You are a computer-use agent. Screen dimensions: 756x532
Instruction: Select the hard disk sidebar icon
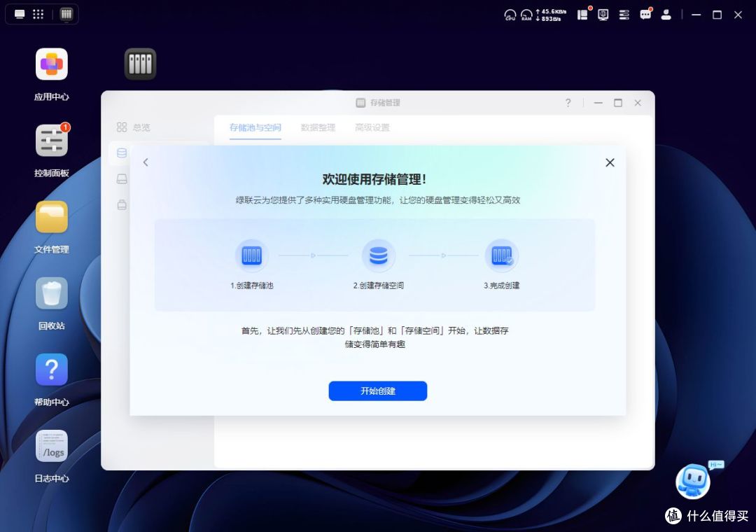click(x=122, y=179)
